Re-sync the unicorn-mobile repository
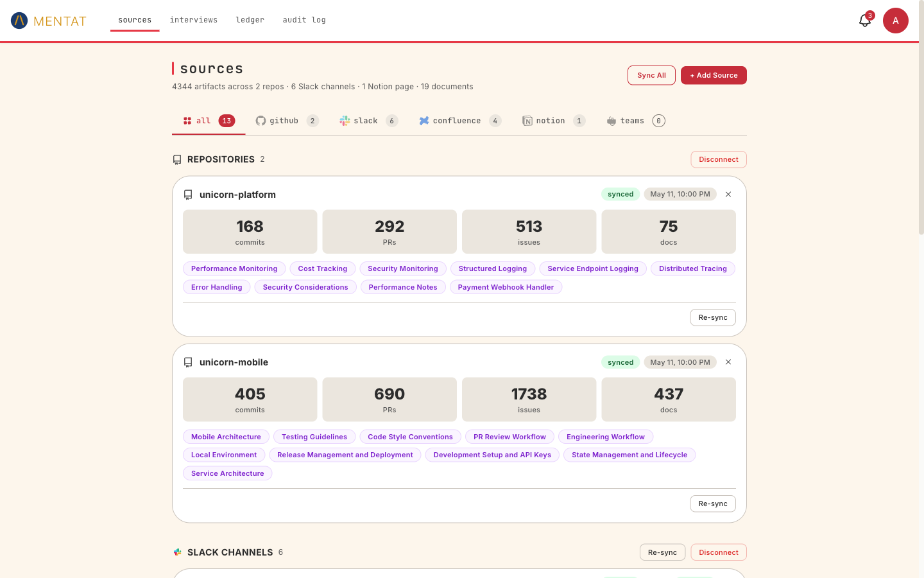The width and height of the screenshot is (924, 578). (x=713, y=504)
